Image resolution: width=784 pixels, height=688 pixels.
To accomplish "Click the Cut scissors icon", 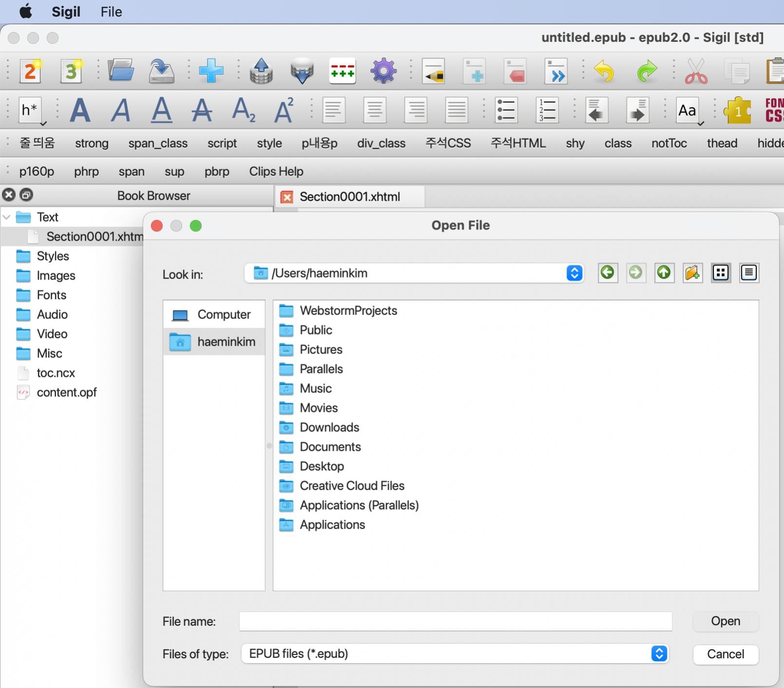I will 696,71.
